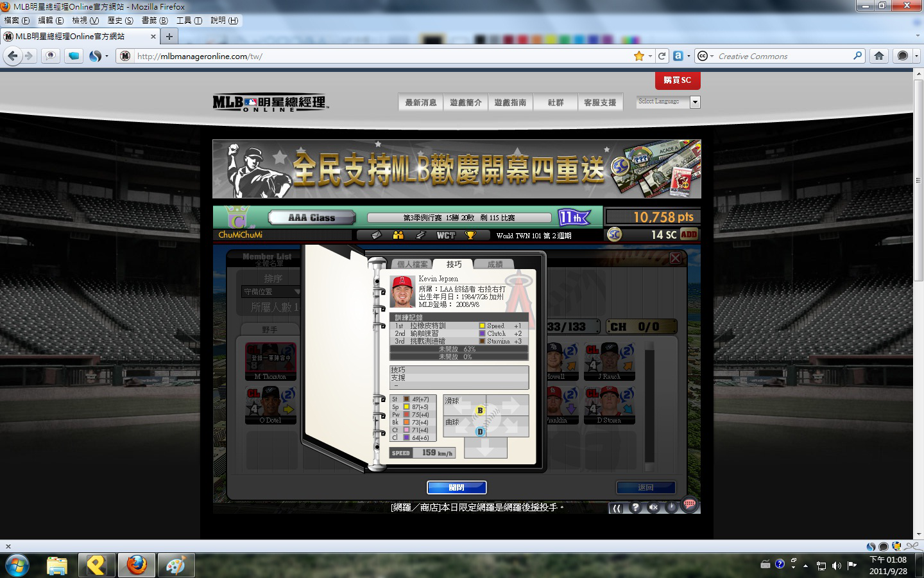Click the 返回 button
924x578 pixels.
tap(646, 487)
